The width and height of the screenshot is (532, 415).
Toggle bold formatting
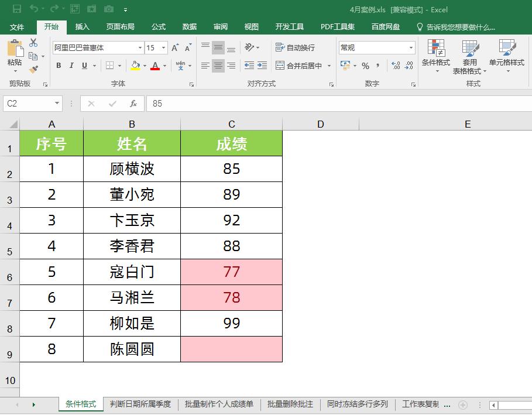(58, 66)
